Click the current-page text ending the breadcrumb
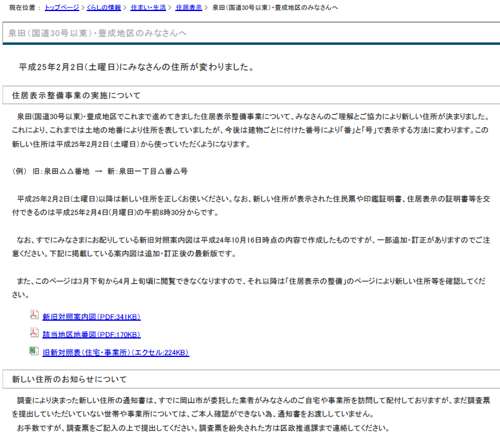 [275, 7]
